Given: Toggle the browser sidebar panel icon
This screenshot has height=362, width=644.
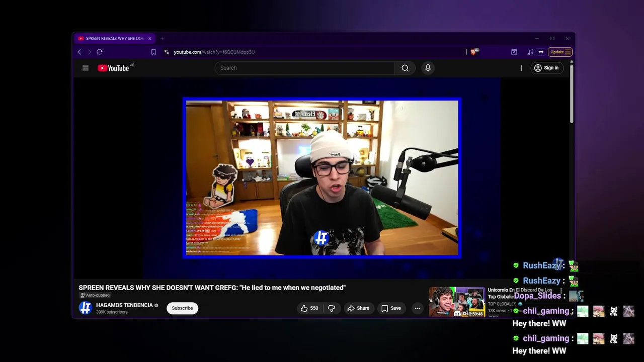Looking at the screenshot, I should tap(514, 52).
